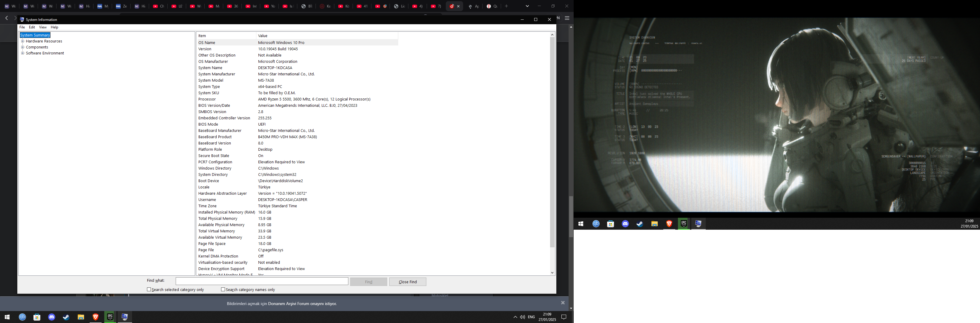Expand the Hardware Resources tree node
980x323 pixels.
pyautogui.click(x=23, y=41)
